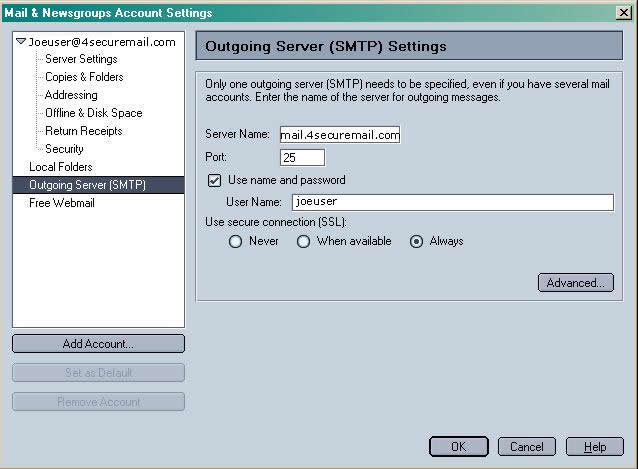638x469 pixels.
Task: Close the Account Settings dialog window
Action: point(625,12)
